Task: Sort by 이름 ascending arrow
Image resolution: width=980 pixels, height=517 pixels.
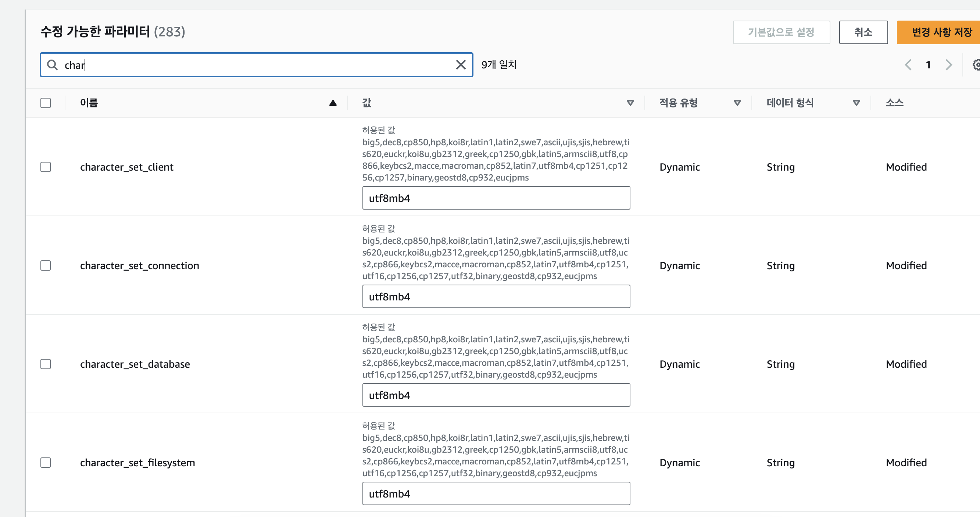Action: pos(333,103)
